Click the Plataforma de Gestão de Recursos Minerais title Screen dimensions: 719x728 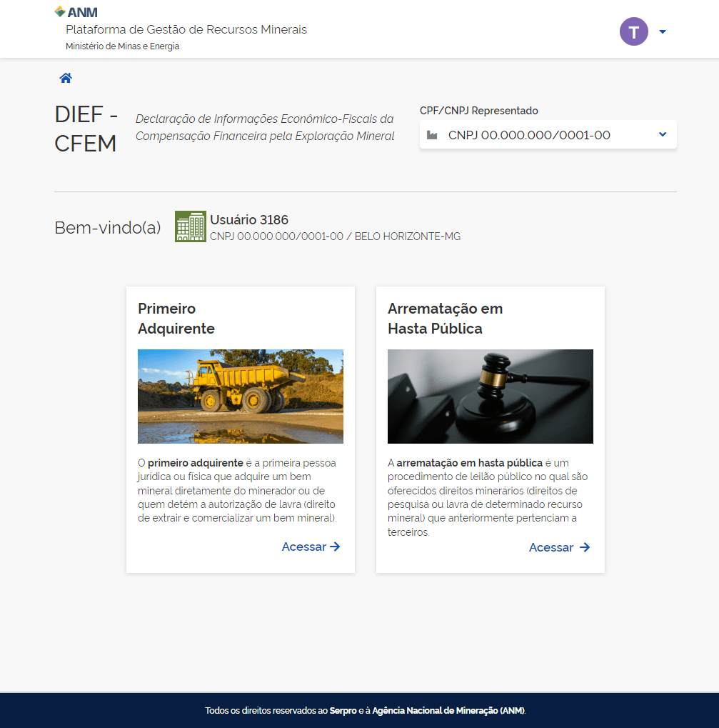tap(186, 30)
